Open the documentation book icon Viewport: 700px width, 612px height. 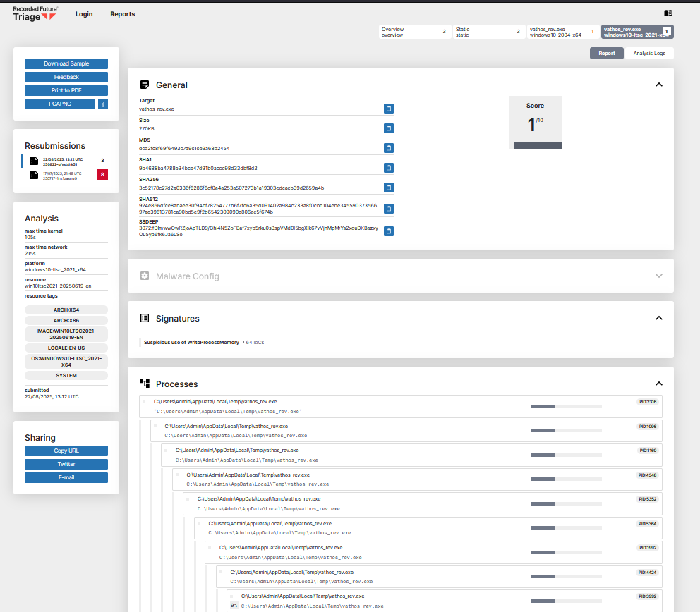tap(668, 13)
